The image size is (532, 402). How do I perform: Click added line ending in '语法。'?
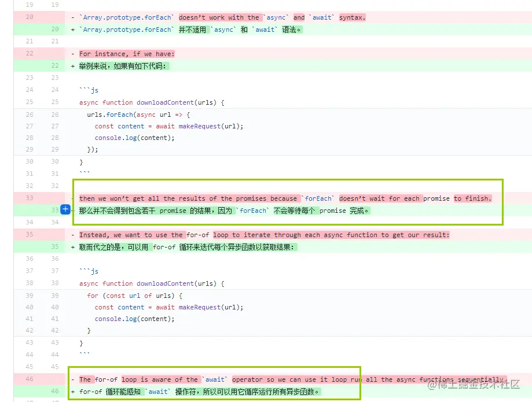click(190, 29)
